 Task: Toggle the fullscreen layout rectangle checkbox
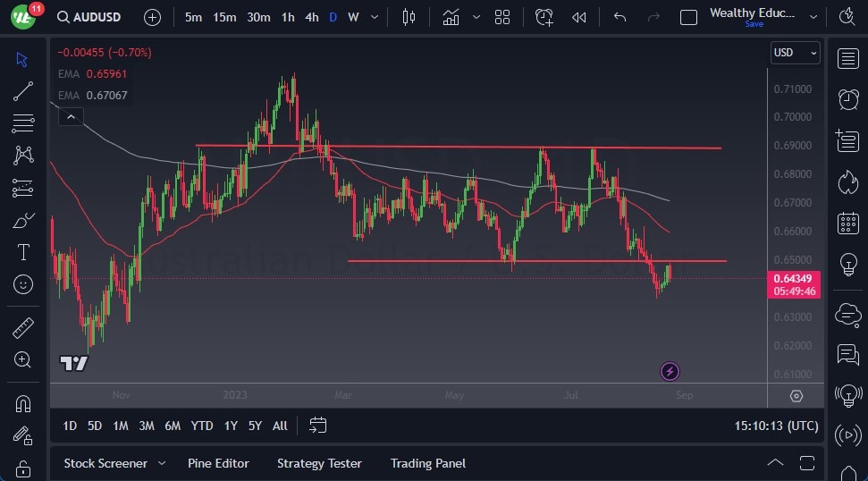pos(688,17)
